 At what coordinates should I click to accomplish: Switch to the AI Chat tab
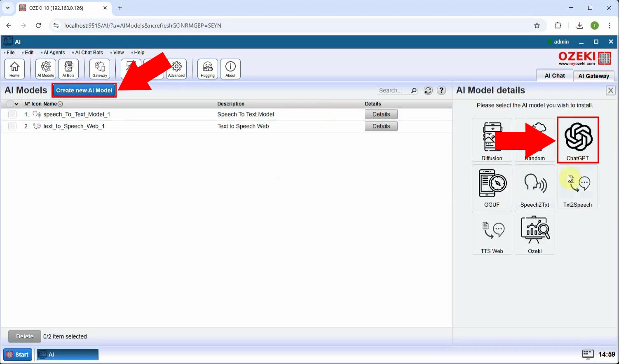coord(555,76)
